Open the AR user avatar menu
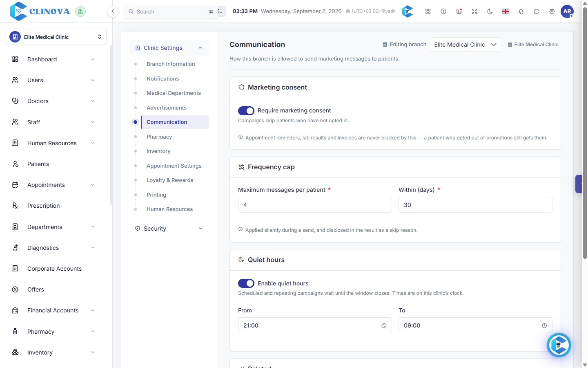588x368 pixels. (567, 11)
